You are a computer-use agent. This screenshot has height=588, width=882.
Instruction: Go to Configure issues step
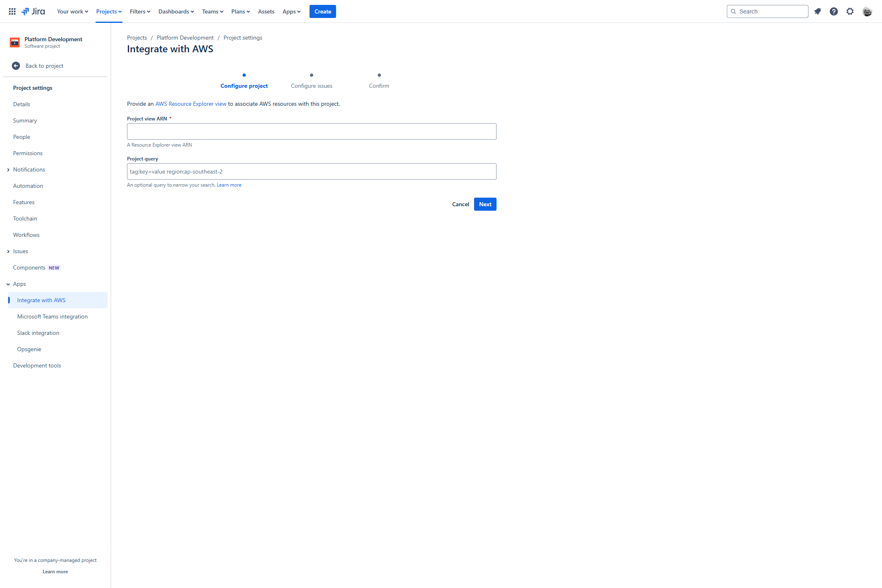[312, 86]
